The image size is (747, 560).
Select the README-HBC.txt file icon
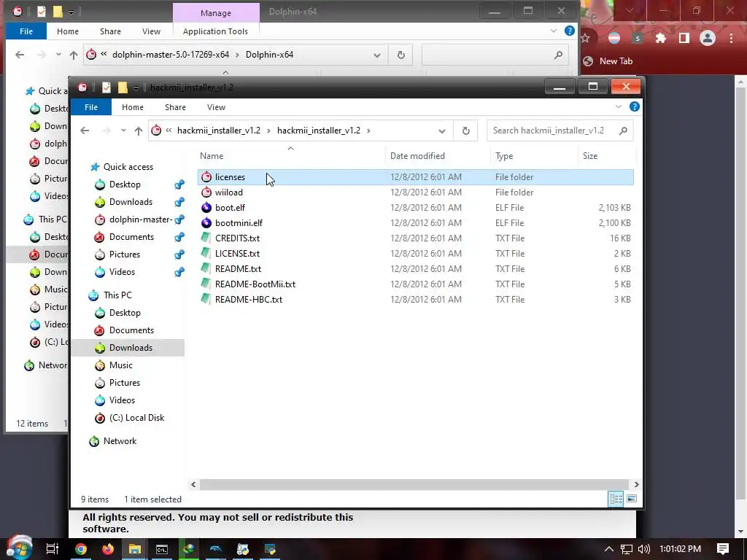point(206,299)
